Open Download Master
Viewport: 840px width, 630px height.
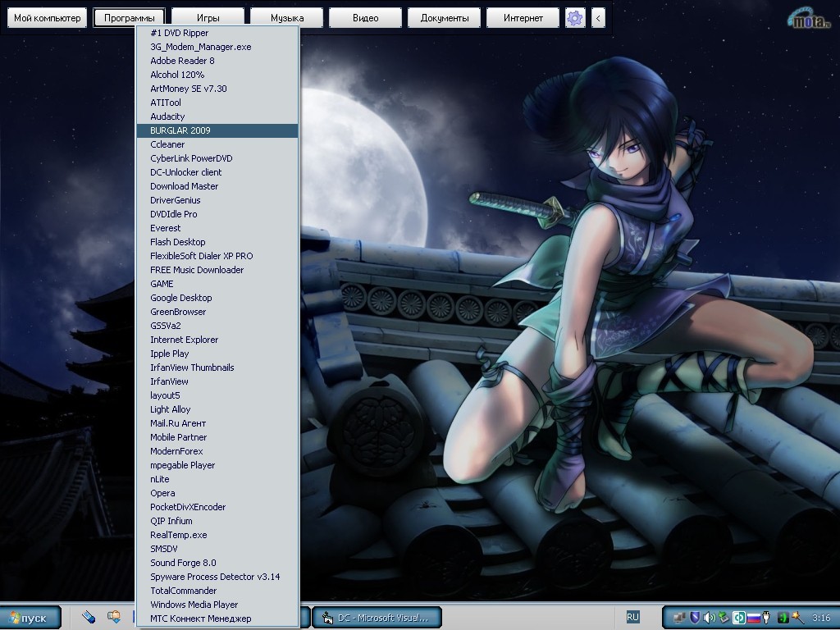(x=217, y=186)
